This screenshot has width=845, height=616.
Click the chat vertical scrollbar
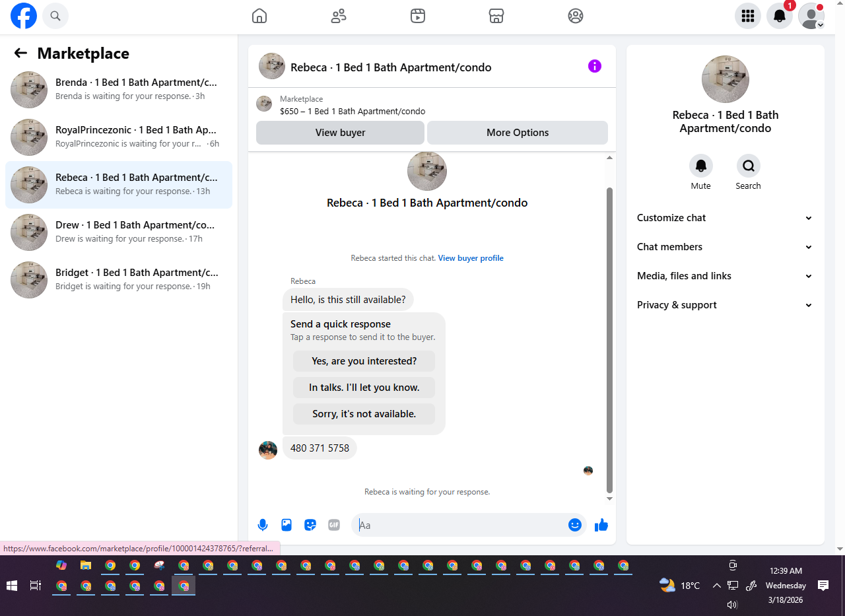pyautogui.click(x=609, y=340)
